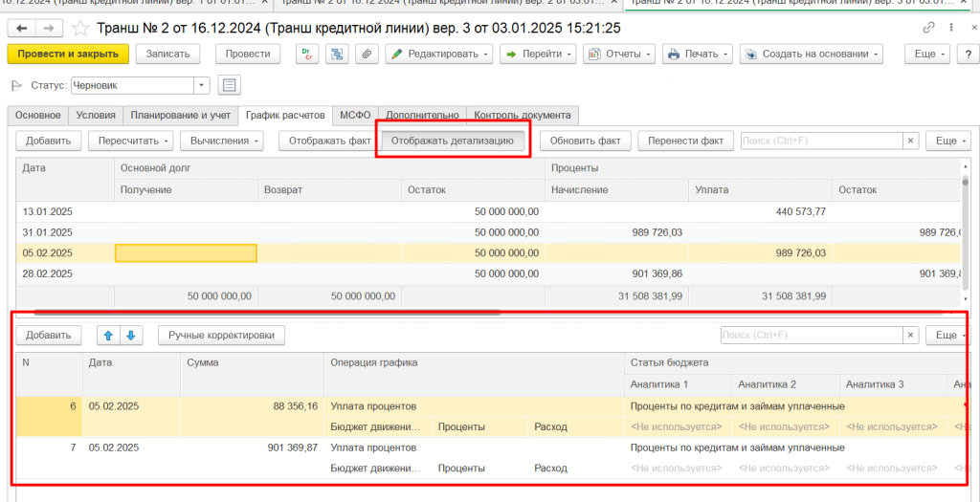Open the DrCr postings icon
The image size is (980, 502).
pyautogui.click(x=306, y=54)
